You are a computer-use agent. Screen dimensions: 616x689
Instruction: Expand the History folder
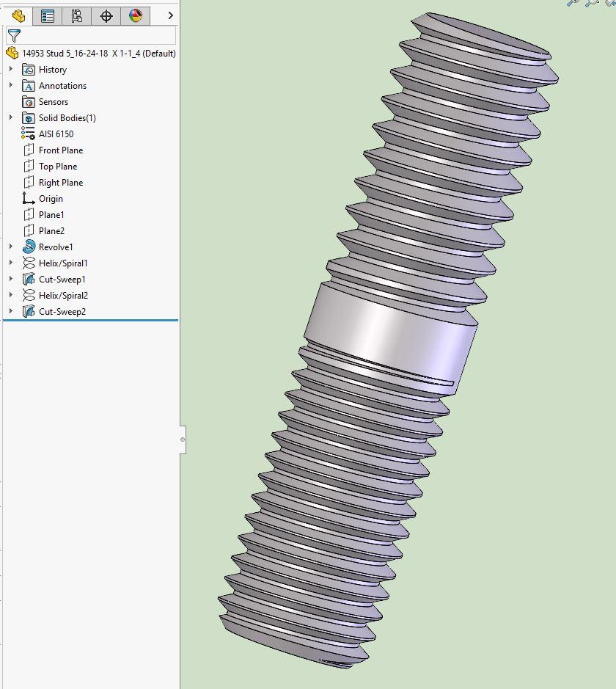[10, 69]
